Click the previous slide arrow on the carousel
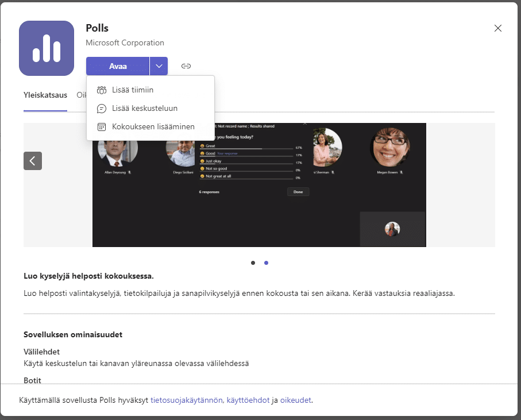The height and width of the screenshot is (420, 521). pyautogui.click(x=33, y=161)
